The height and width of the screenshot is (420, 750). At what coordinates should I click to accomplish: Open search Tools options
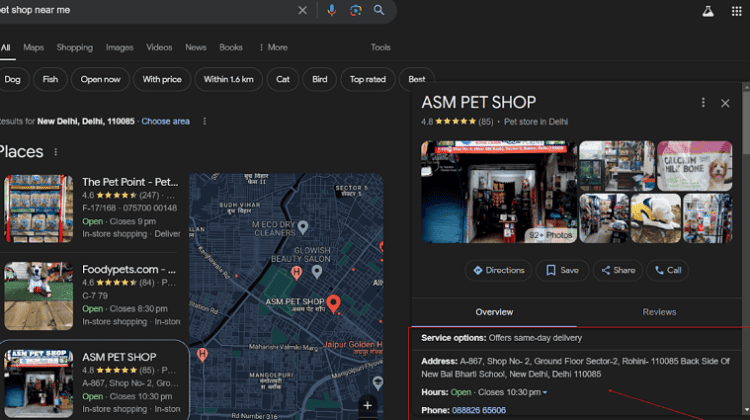coord(381,47)
